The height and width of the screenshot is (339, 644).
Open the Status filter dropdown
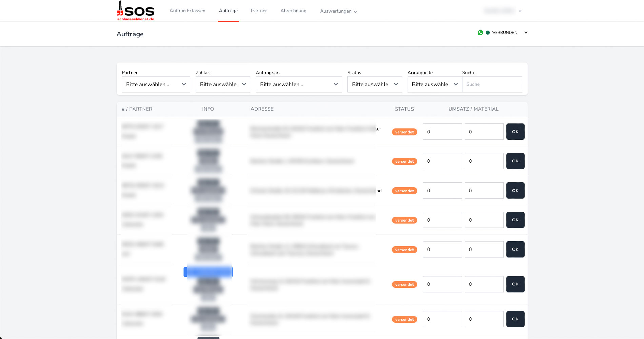pyautogui.click(x=375, y=84)
